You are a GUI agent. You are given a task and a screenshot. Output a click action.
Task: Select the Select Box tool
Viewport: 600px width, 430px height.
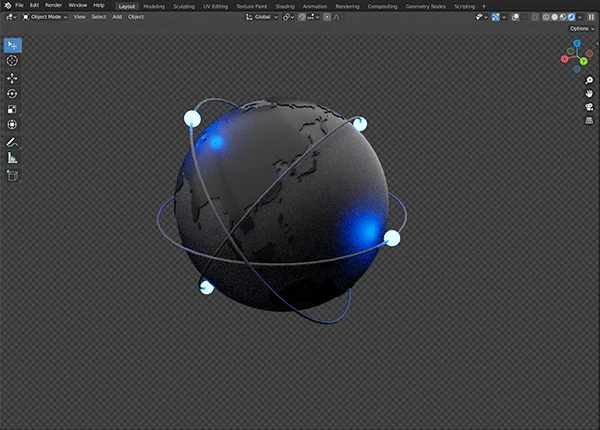click(13, 46)
